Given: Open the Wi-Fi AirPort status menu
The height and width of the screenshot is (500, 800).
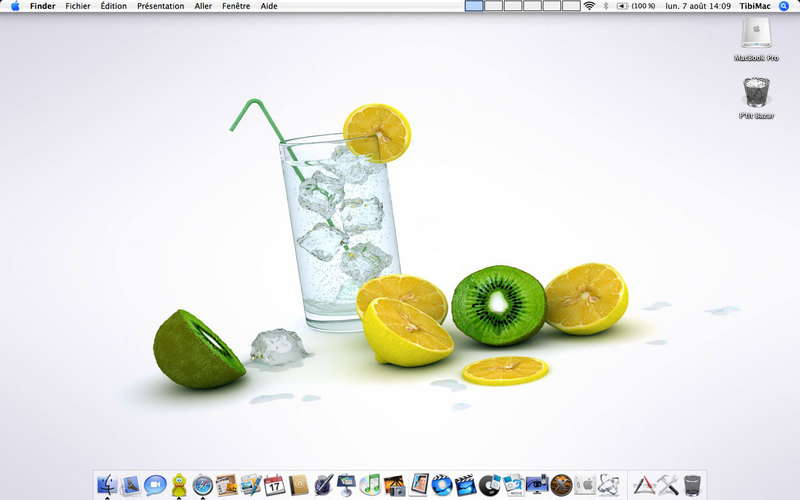Looking at the screenshot, I should click(589, 6).
